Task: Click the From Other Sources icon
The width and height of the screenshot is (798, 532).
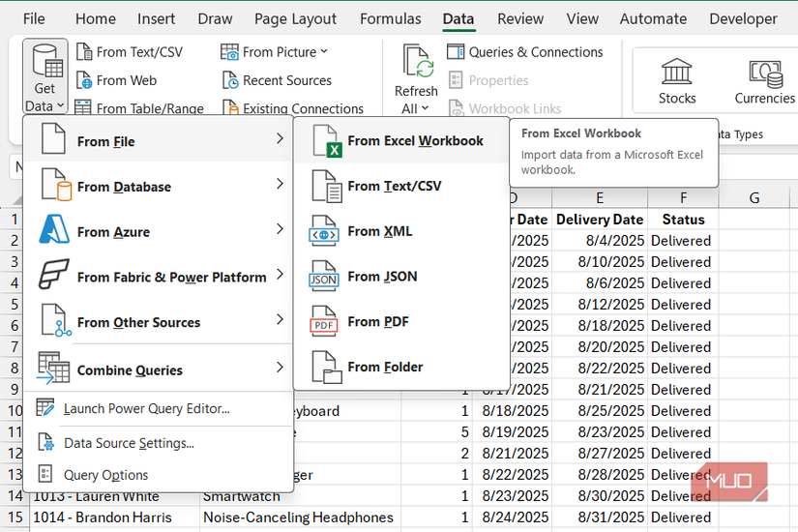Action: pyautogui.click(x=56, y=321)
